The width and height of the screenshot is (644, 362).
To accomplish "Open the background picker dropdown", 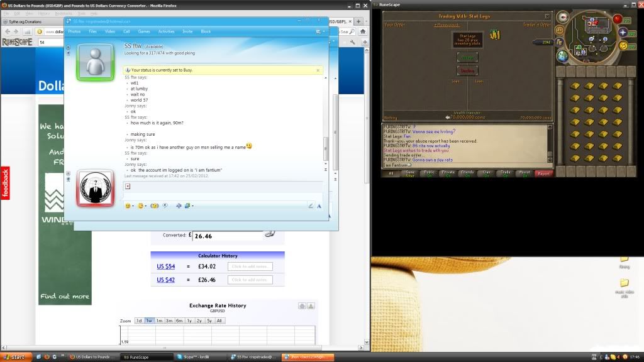I will [x=189, y=206].
